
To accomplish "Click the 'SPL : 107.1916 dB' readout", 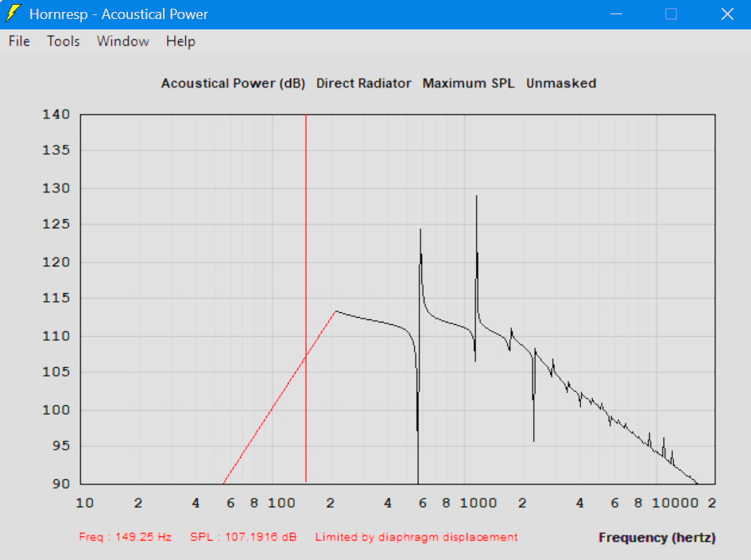I will coord(243,537).
